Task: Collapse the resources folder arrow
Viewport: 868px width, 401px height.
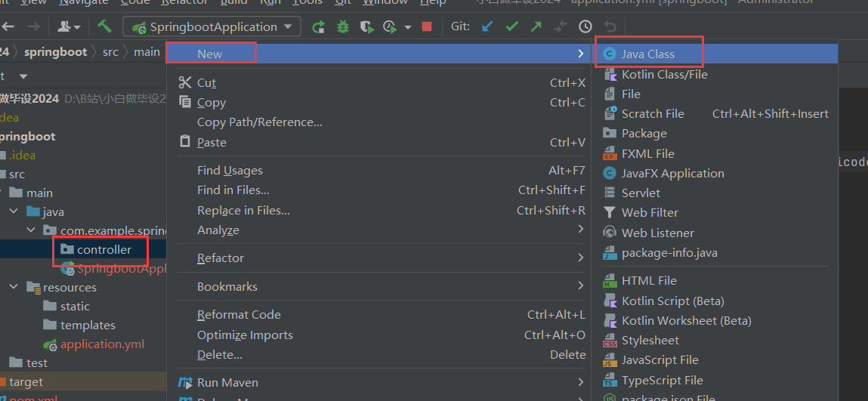Action: 14,287
